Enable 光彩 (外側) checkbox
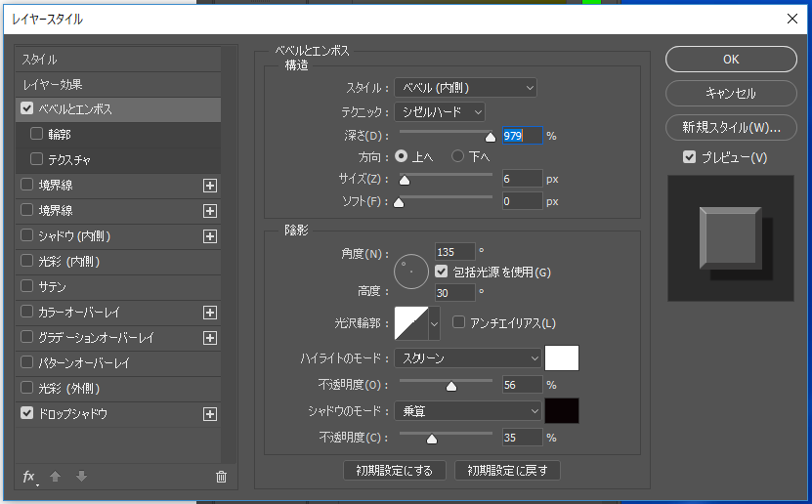 click(27, 387)
